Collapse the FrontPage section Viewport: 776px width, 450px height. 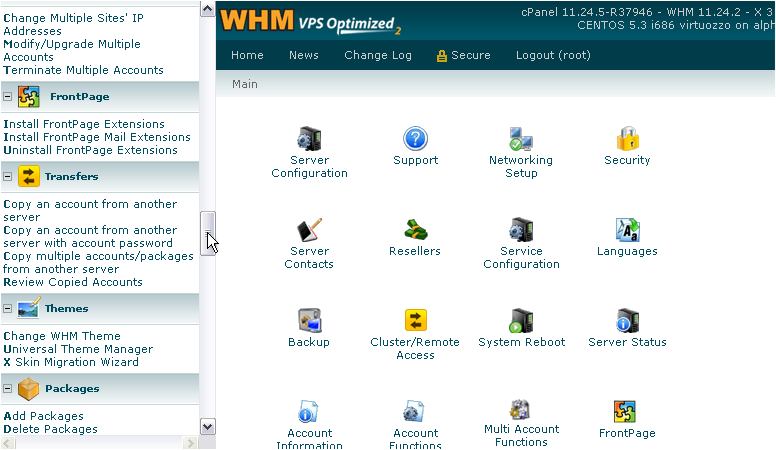7,97
